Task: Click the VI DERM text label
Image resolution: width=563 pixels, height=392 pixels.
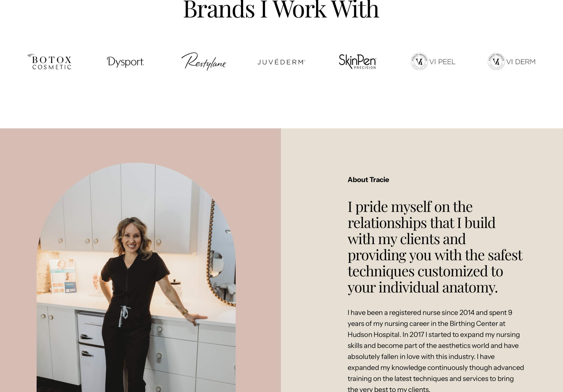Action: click(521, 62)
